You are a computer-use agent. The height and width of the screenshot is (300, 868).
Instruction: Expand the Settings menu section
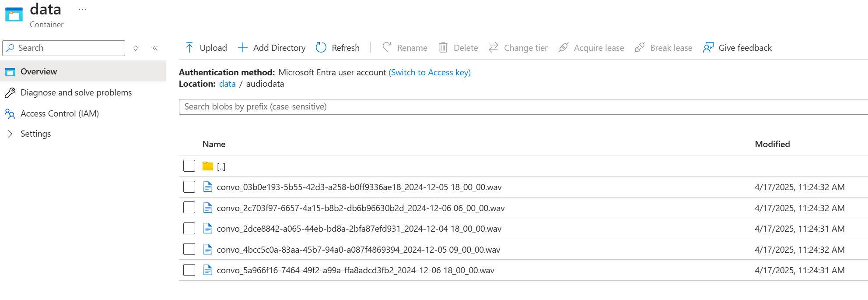tap(10, 134)
